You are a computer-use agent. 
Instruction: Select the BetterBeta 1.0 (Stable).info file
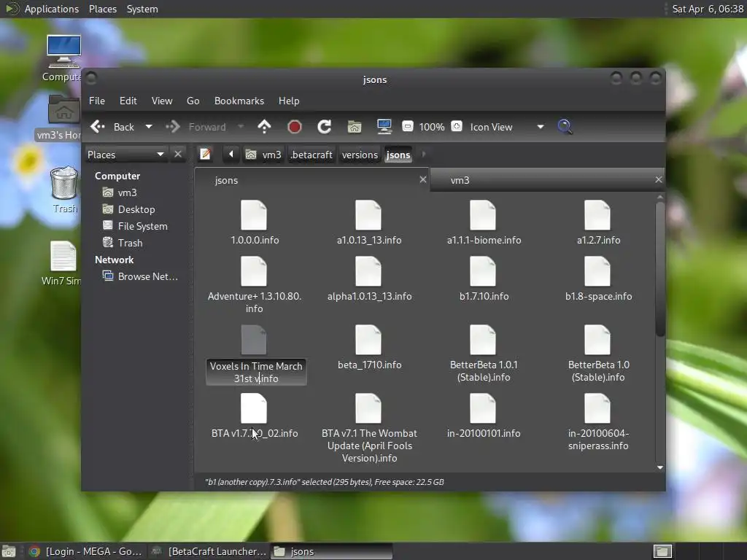(598, 354)
